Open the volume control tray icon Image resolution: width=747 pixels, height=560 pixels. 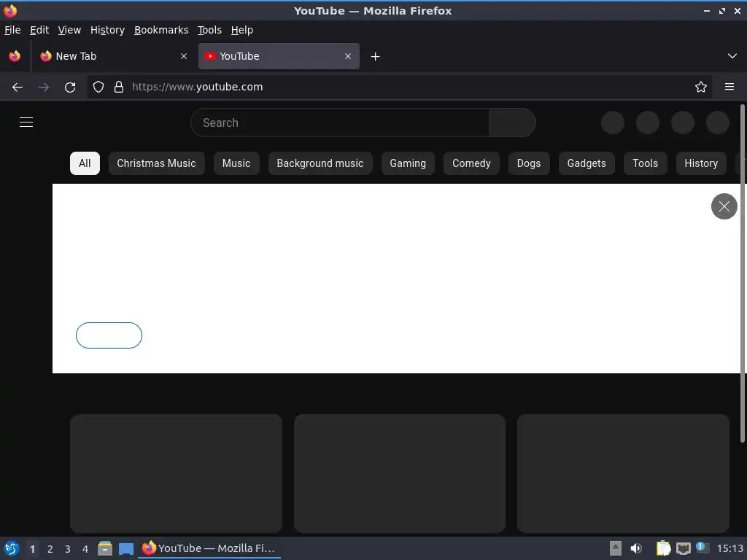click(x=636, y=548)
